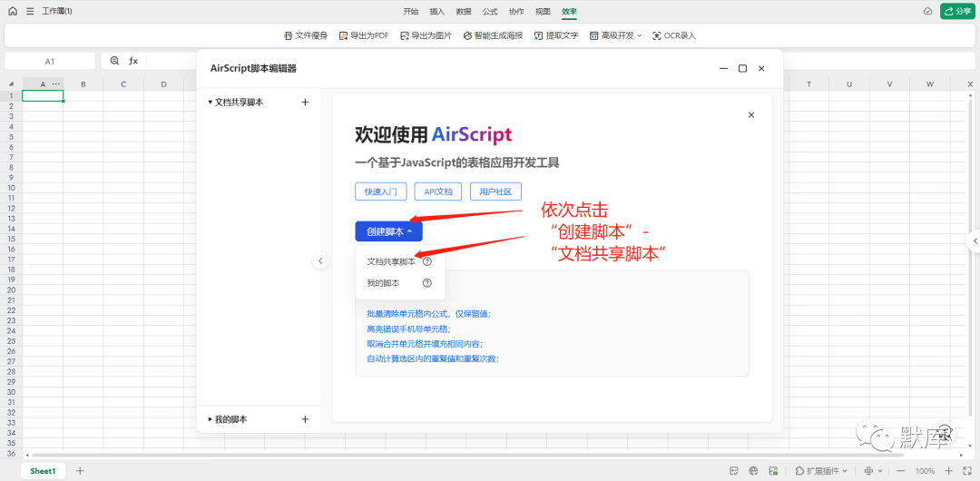The height and width of the screenshot is (481, 980).
Task: Open the fx insert function button
Action: click(x=133, y=61)
